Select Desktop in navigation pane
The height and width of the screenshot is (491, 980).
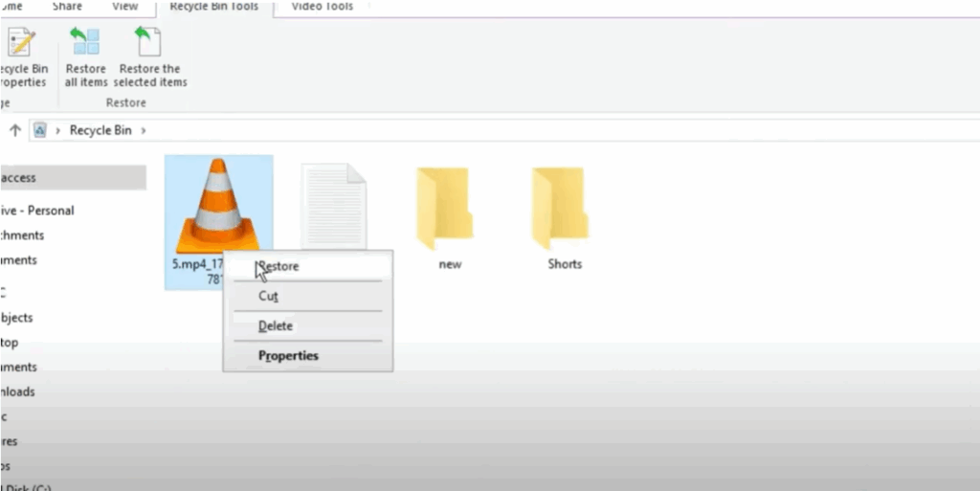coord(10,343)
